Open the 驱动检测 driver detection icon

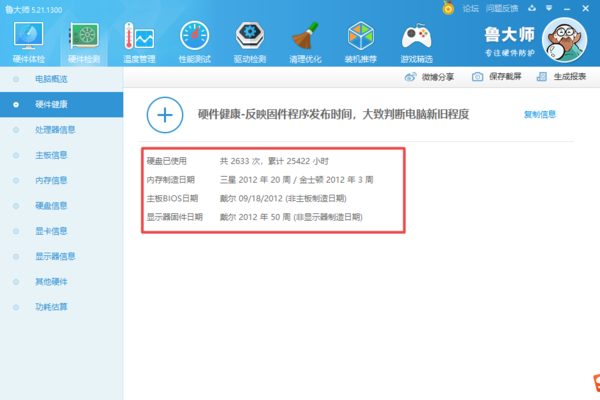(250, 36)
